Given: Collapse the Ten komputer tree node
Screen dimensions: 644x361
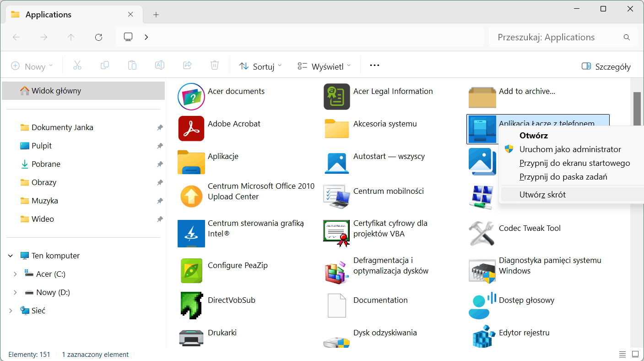Looking at the screenshot, I should coord(11,256).
